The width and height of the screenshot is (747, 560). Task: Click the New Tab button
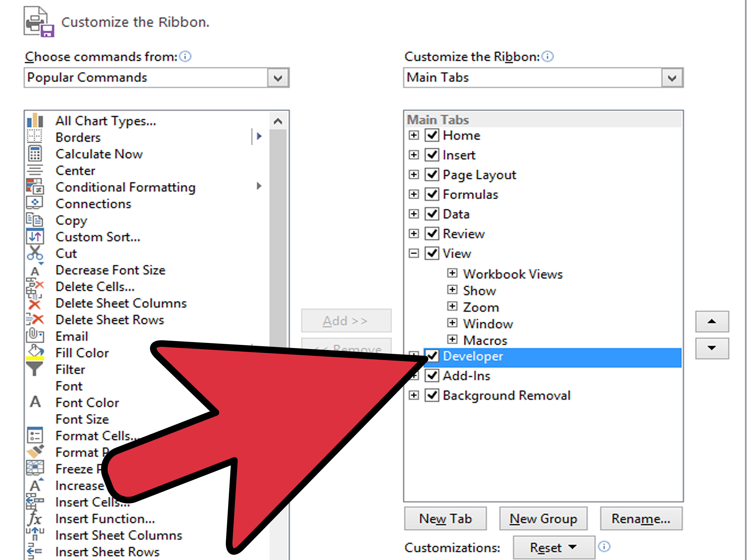(445, 518)
